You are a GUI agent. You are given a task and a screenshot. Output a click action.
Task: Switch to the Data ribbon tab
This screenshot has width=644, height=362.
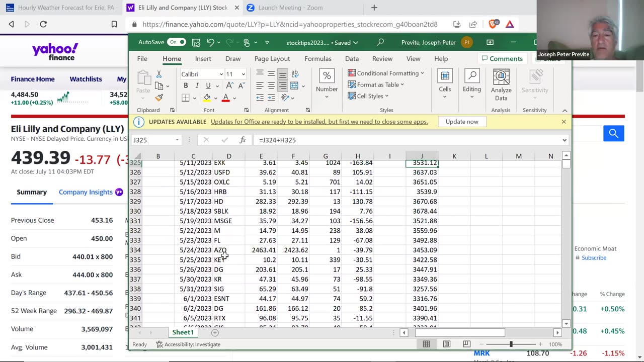(352, 59)
